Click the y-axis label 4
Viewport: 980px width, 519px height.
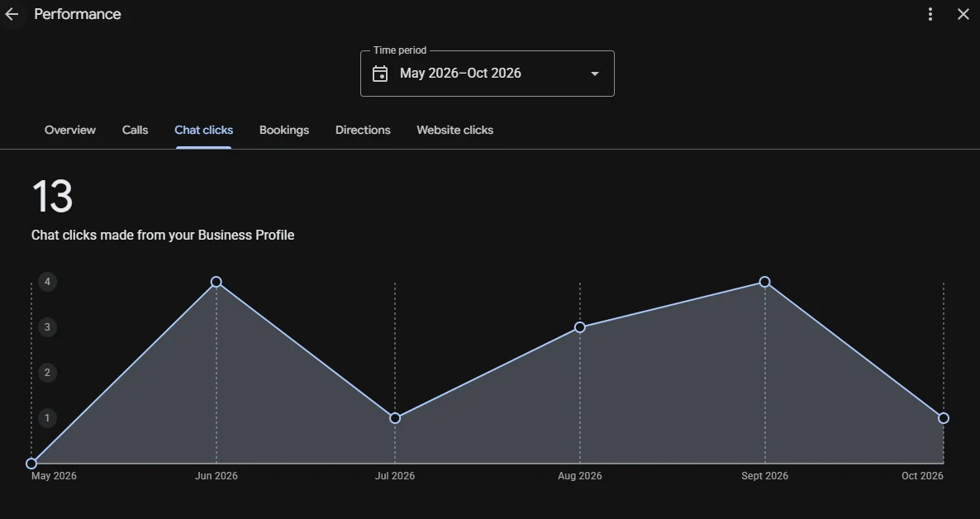[47, 282]
